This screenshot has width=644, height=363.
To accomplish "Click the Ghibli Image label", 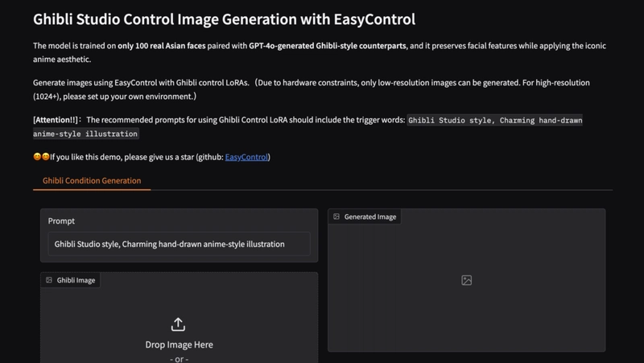I will (76, 280).
